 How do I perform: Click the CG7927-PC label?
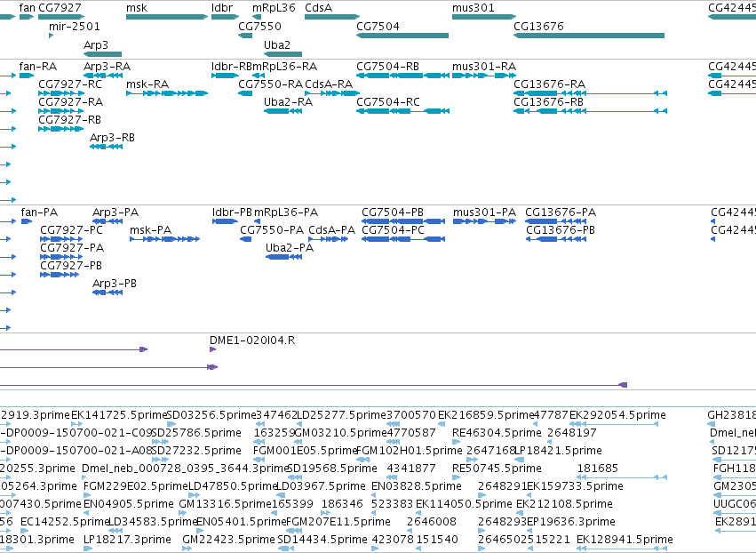pyautogui.click(x=72, y=229)
